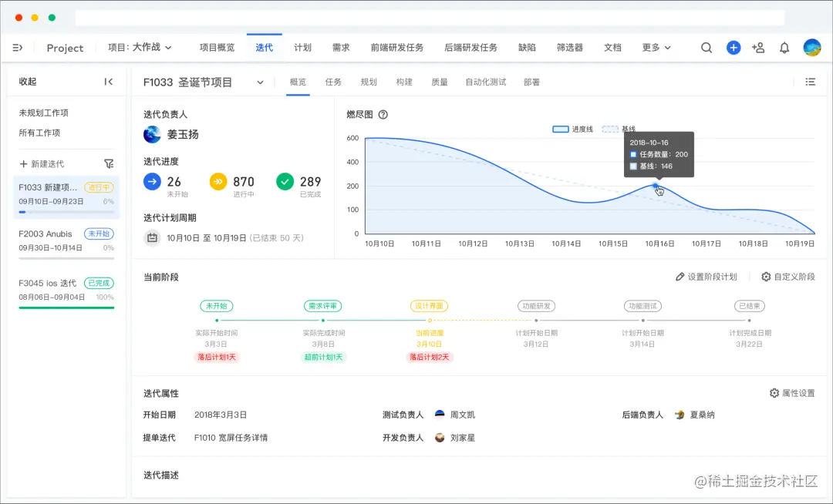The height and width of the screenshot is (504, 833).
Task: Toggle the 进度线 legend item
Action: (572, 129)
